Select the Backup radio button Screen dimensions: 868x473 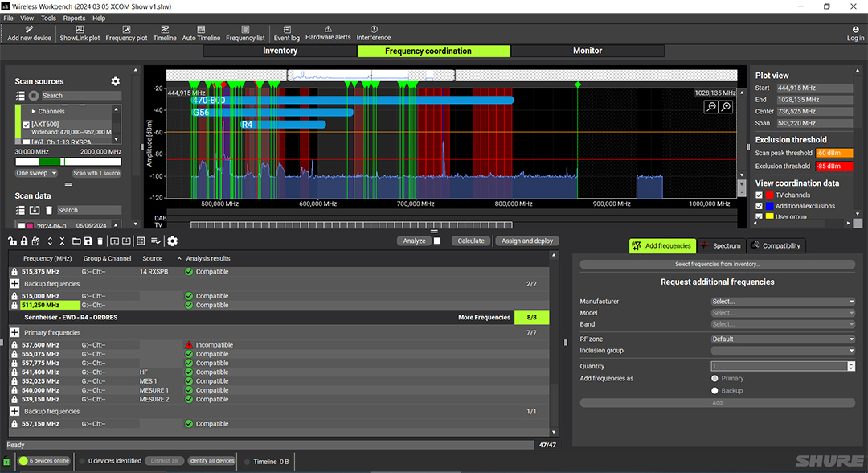pos(714,390)
